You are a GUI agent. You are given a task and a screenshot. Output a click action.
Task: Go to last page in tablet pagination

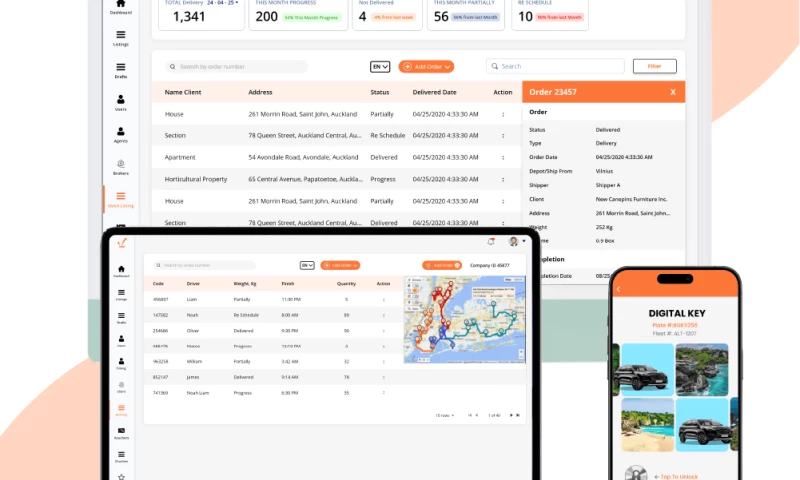[518, 415]
